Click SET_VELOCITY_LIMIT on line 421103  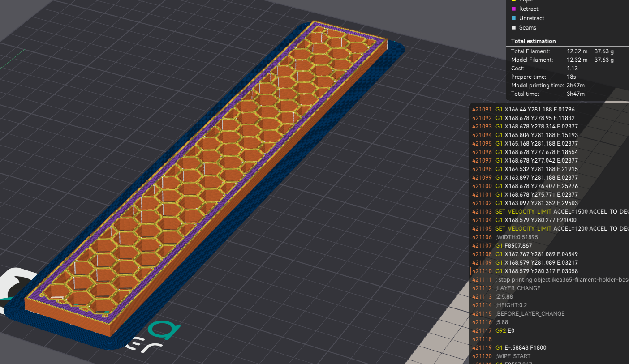523,211
